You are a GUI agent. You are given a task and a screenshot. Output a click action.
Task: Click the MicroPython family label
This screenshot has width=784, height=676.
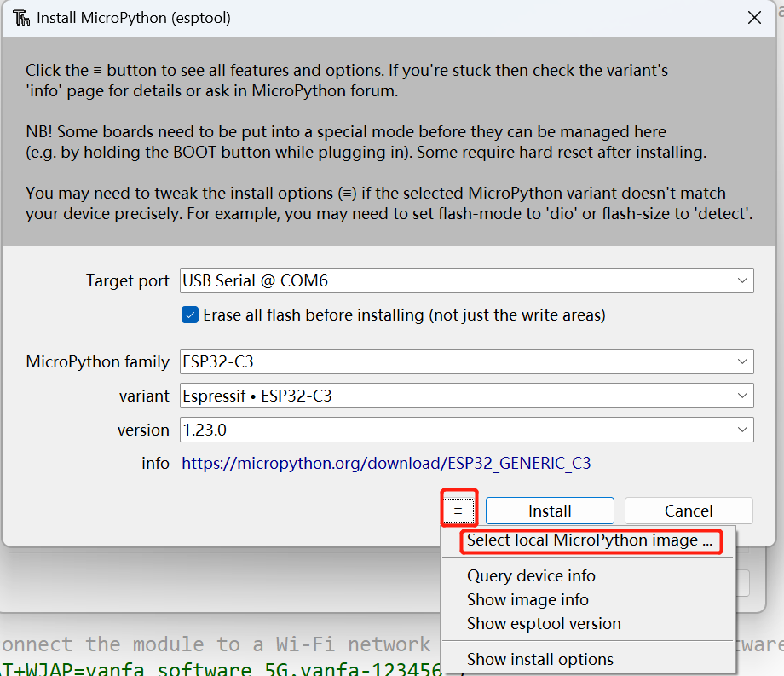pyautogui.click(x=97, y=361)
